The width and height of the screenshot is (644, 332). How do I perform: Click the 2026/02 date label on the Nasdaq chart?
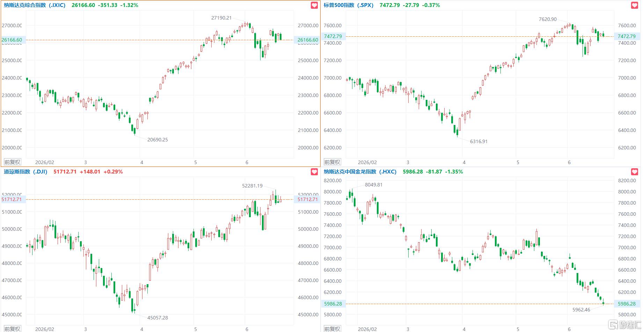(x=45, y=162)
